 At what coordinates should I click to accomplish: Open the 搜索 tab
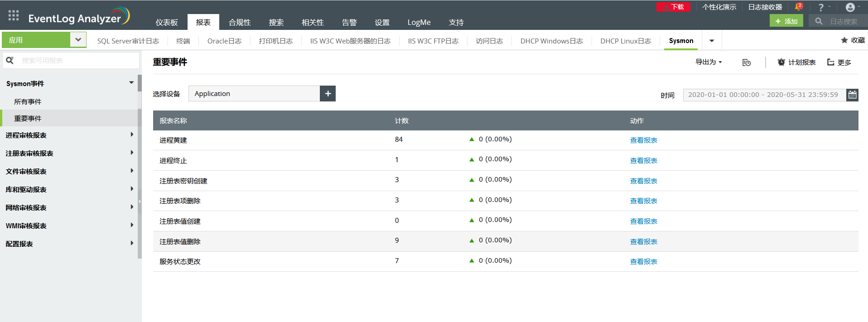pyautogui.click(x=276, y=22)
